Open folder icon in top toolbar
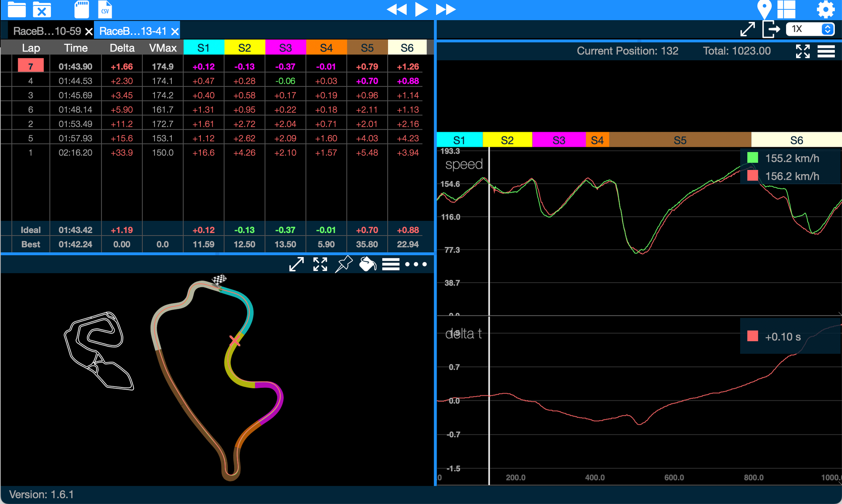 click(x=17, y=9)
